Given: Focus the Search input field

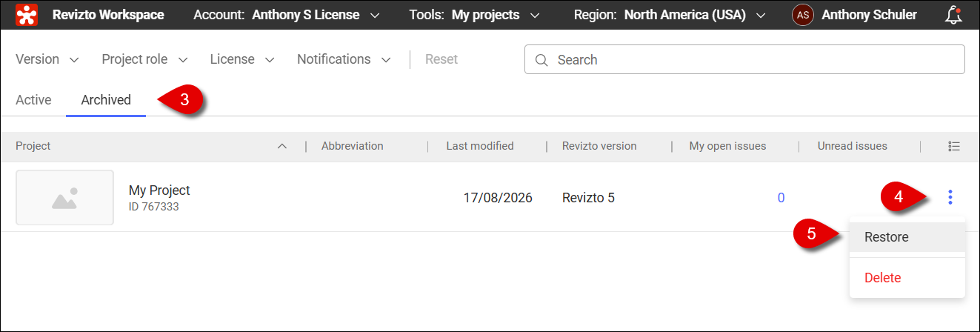Looking at the screenshot, I should click(744, 59).
